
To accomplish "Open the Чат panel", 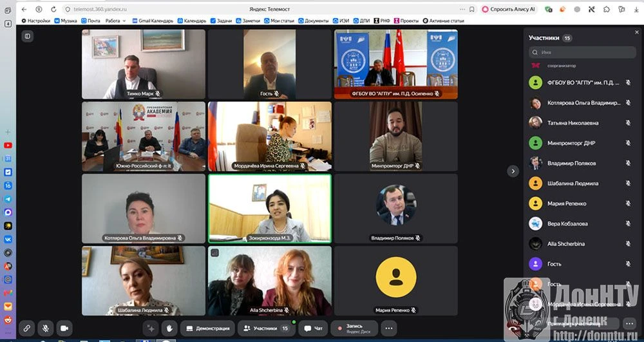I will point(313,328).
